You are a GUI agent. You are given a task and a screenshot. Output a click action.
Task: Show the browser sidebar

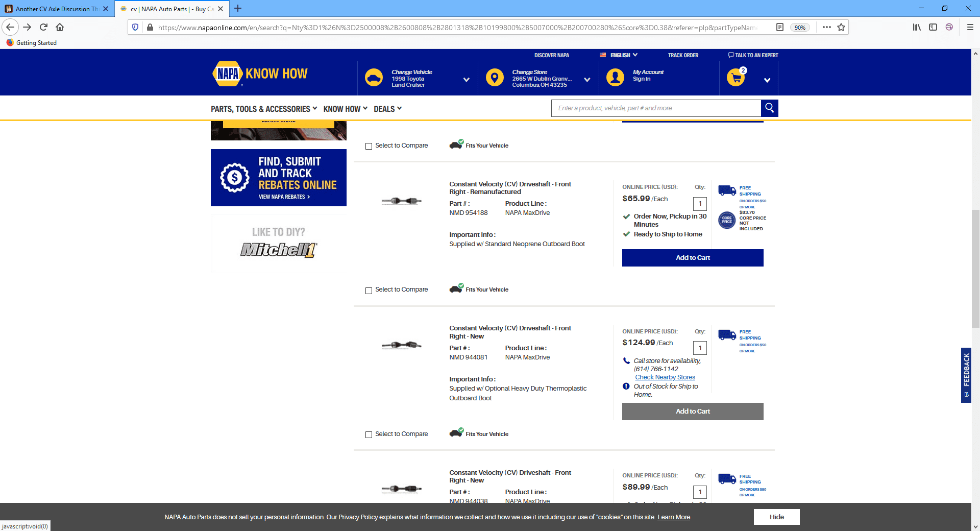point(933,27)
